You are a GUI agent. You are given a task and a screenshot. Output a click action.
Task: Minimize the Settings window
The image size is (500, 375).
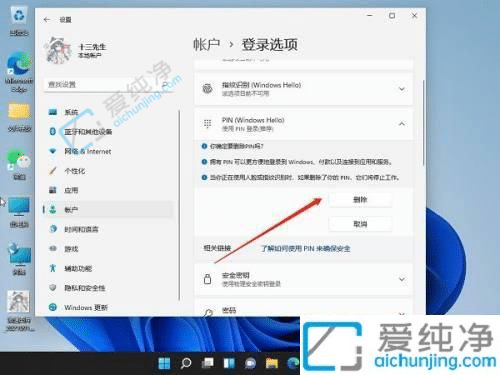pos(370,16)
